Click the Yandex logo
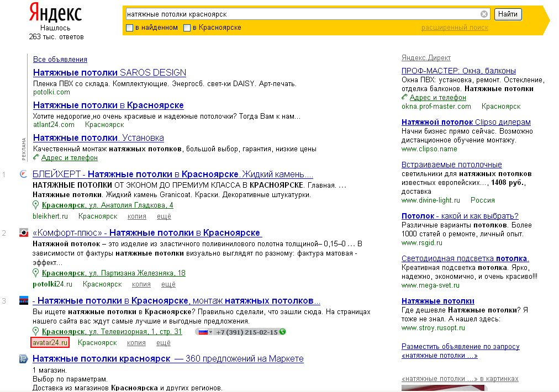Screen dimensions: 559x392 pos(55,13)
